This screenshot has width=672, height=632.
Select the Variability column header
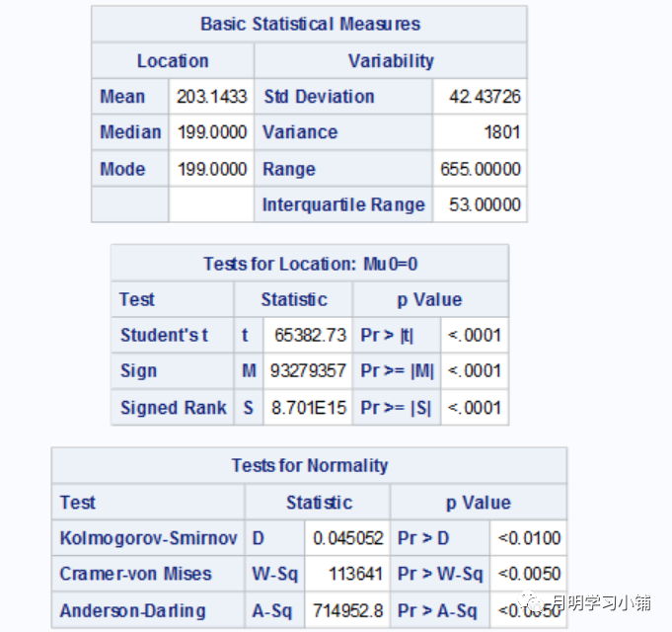(391, 61)
